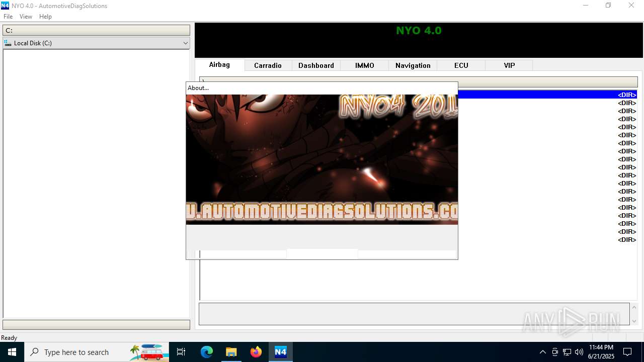The height and width of the screenshot is (362, 644).
Task: Open Task View on the taskbar
Action: coord(181,352)
